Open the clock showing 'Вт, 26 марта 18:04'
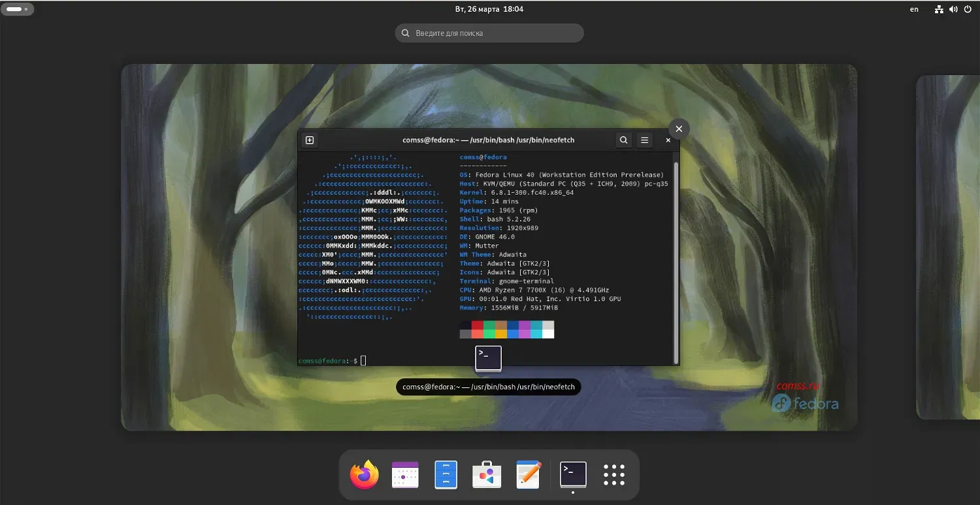The image size is (980, 505). click(489, 9)
